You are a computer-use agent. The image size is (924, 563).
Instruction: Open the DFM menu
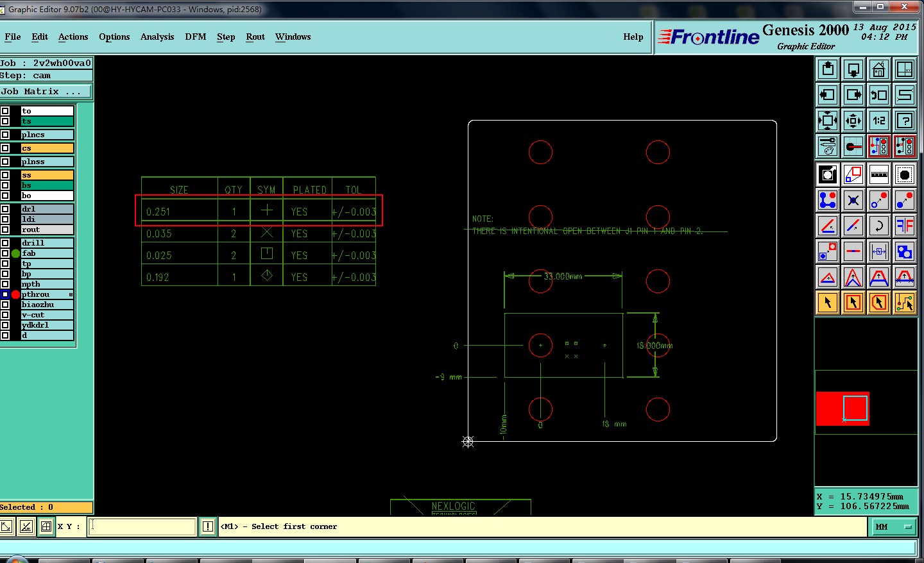coord(196,37)
